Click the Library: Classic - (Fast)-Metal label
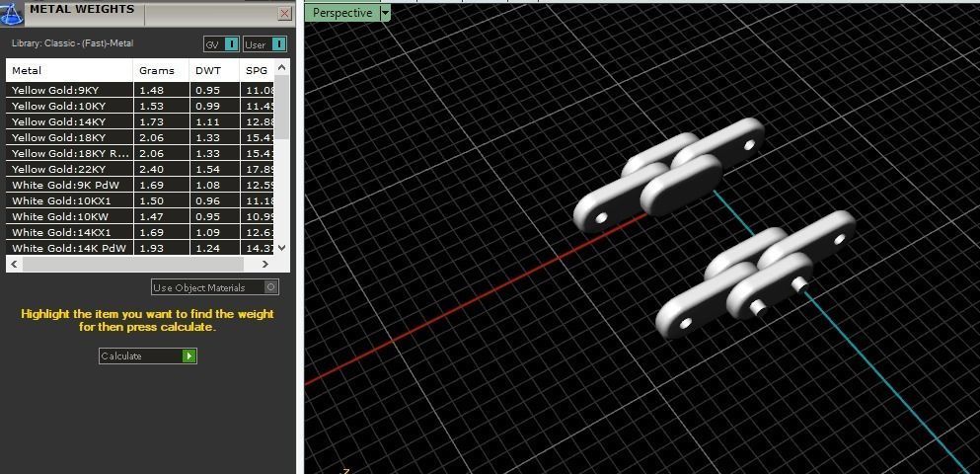Image resolution: width=980 pixels, height=474 pixels. [72, 43]
